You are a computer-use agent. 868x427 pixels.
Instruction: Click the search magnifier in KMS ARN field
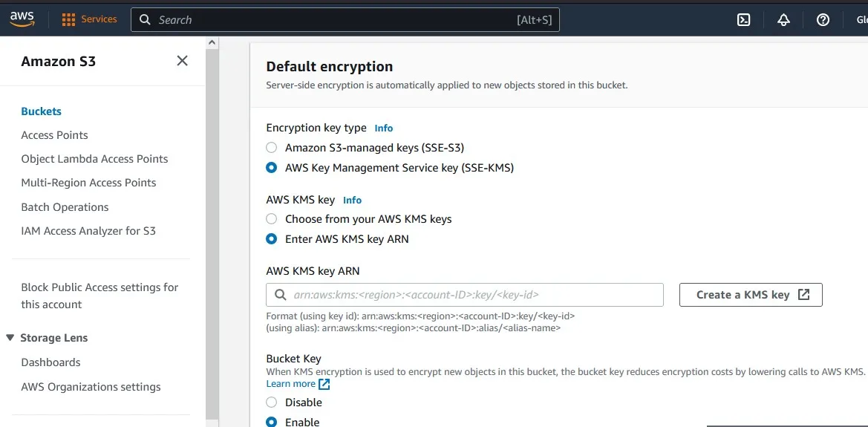point(281,295)
